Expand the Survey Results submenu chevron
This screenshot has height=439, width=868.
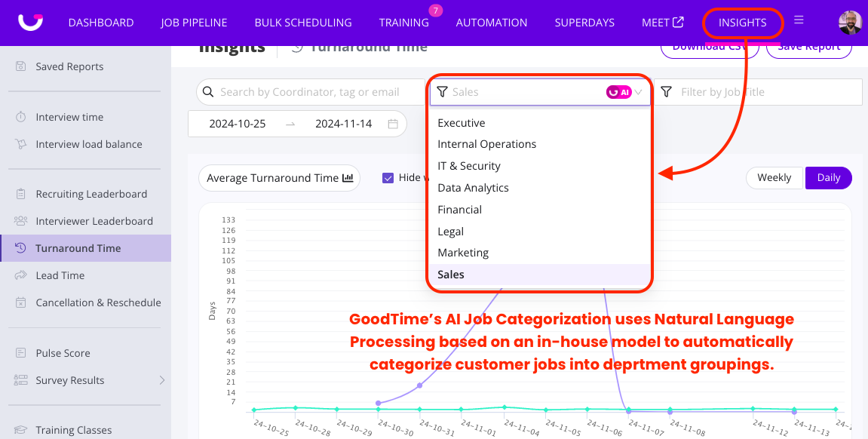click(x=162, y=380)
